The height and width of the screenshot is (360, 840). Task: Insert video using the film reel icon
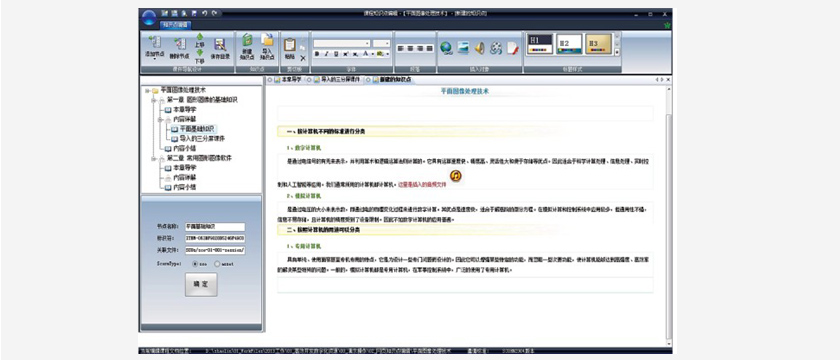(496, 48)
